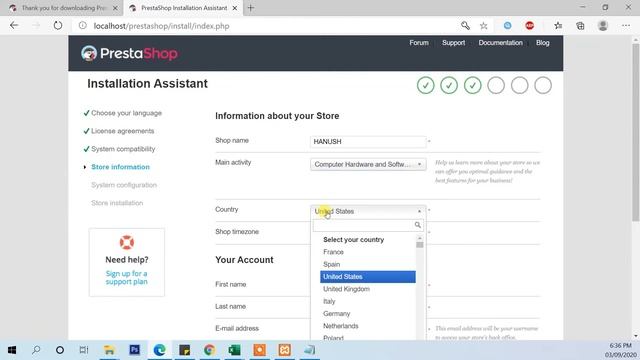
Task: Click the zoom magnifier icon in address bar
Action: coord(465,26)
